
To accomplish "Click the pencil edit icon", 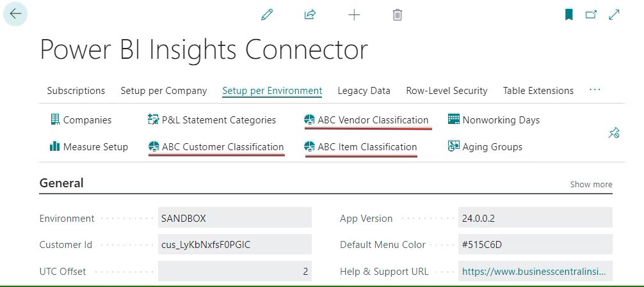I will click(x=267, y=14).
